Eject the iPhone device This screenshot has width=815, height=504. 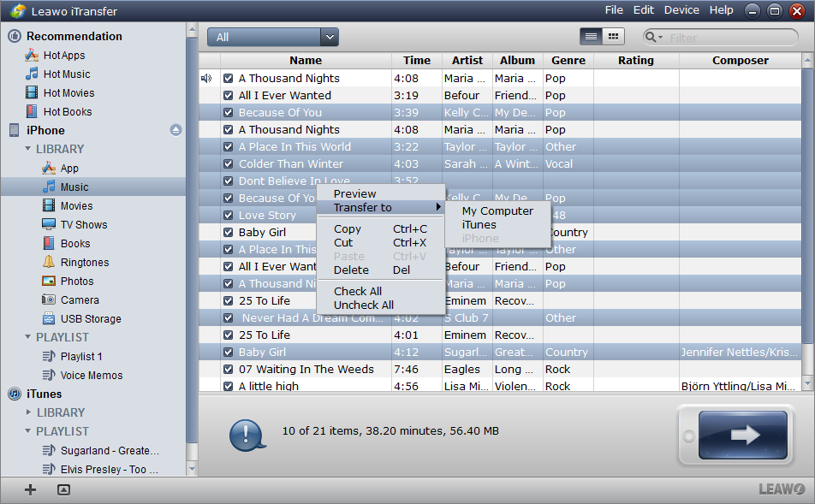[x=175, y=130]
